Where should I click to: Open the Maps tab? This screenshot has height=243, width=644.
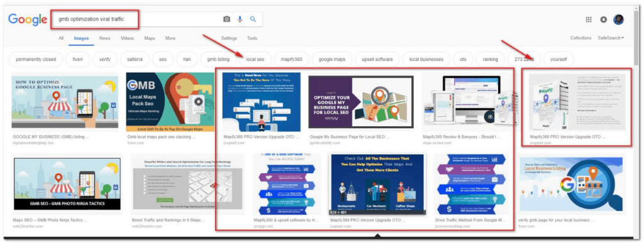coord(150,38)
